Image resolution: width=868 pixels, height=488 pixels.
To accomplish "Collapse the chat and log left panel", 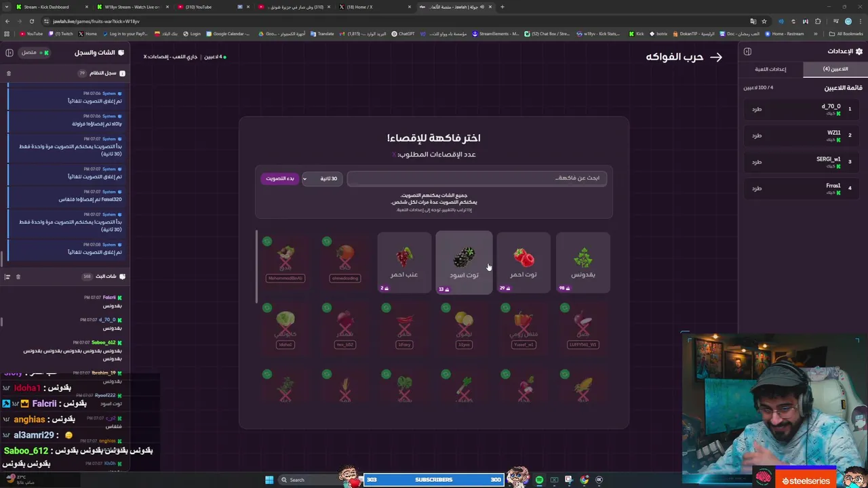I will [x=9, y=52].
